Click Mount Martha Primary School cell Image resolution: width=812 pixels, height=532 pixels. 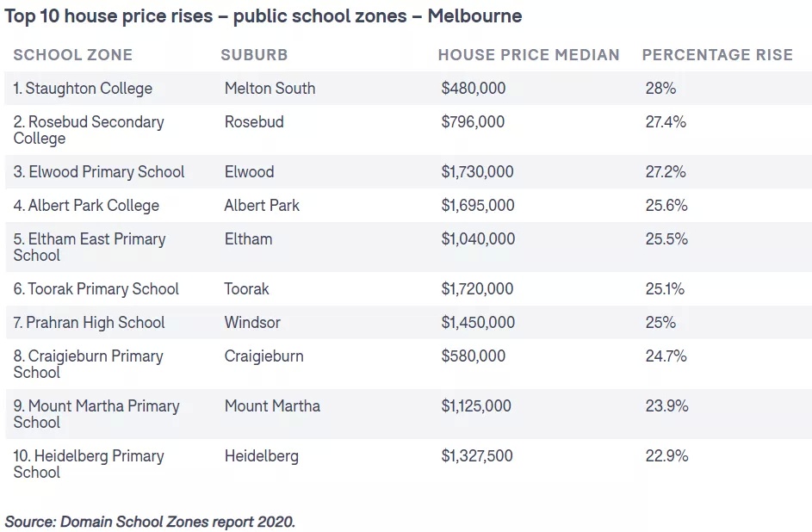[x=96, y=414]
